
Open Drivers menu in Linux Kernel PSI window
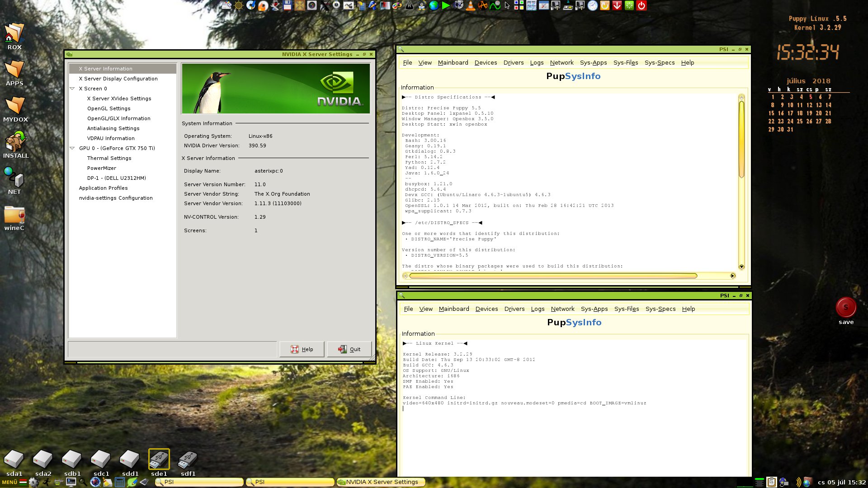(514, 309)
